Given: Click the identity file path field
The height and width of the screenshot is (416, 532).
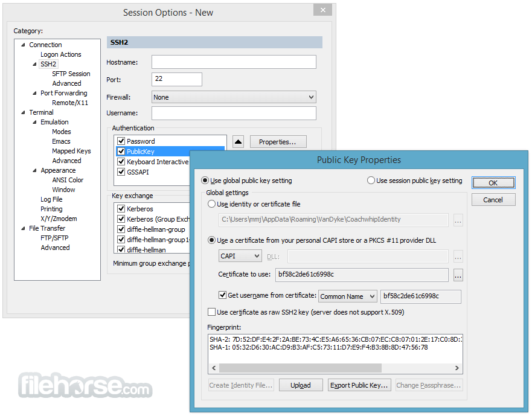Looking at the screenshot, I should click(x=333, y=220).
